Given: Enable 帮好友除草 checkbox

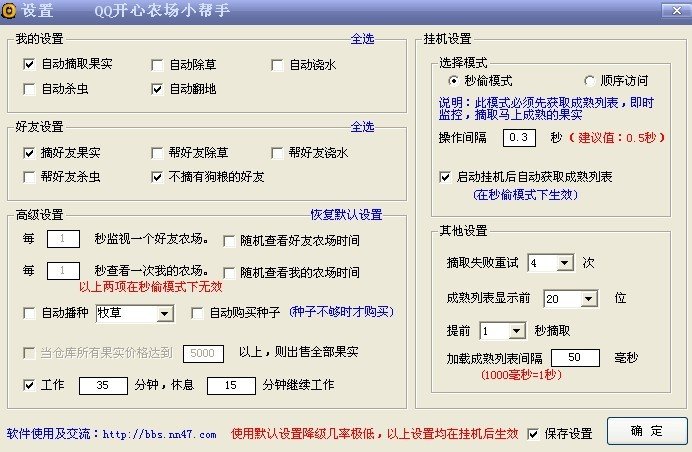Looking at the screenshot, I should [157, 153].
